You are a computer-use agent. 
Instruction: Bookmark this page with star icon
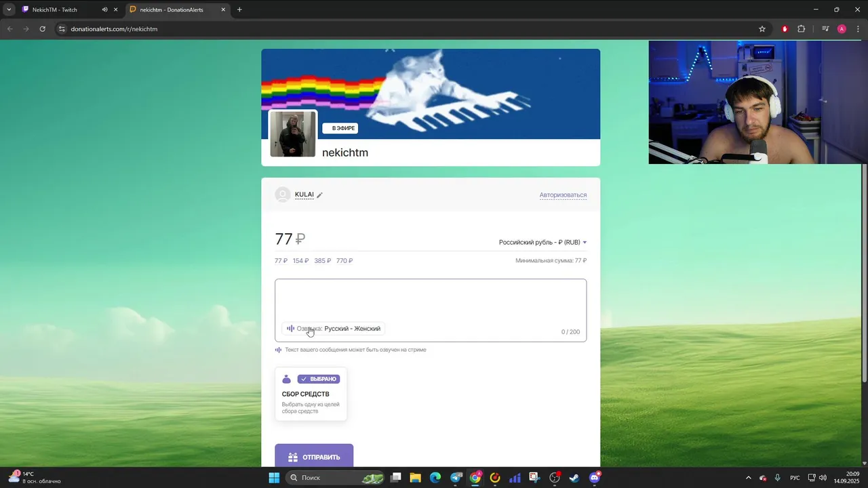(x=762, y=29)
